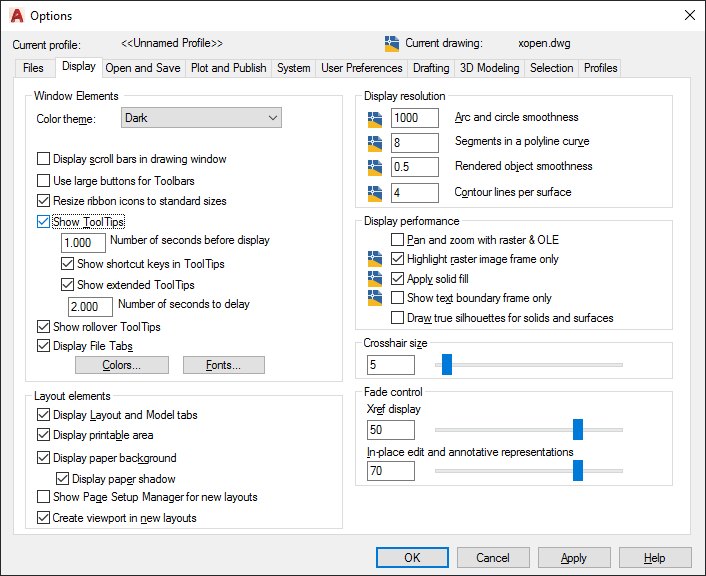Click the Rendered object smoothness field
The height and width of the screenshot is (576, 706).
click(415, 167)
